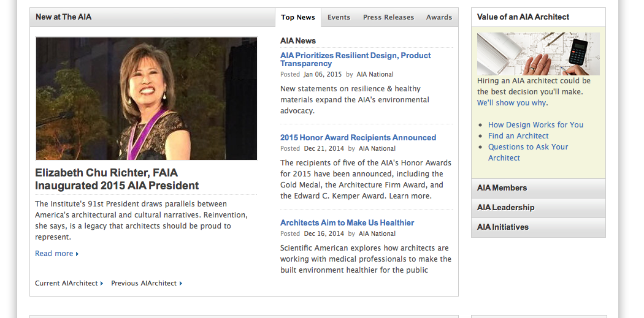644x318 pixels.
Task: Open the Previous AIArchitect link
Action: [144, 283]
